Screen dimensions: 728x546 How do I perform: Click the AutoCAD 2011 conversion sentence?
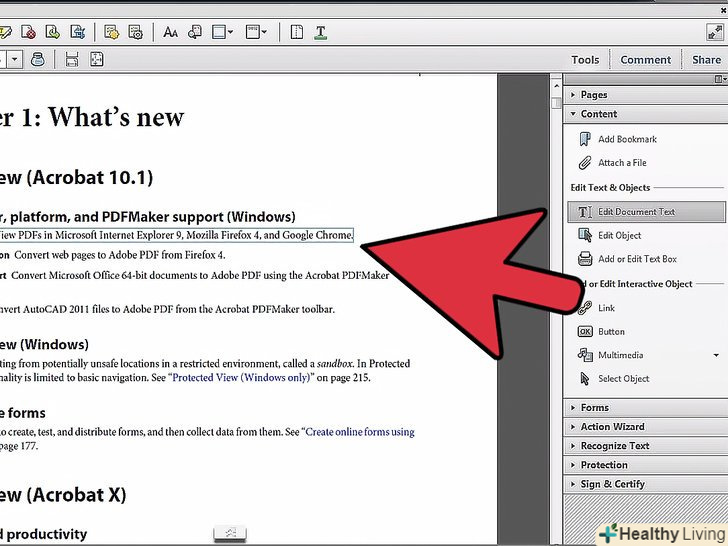[x=167, y=309]
